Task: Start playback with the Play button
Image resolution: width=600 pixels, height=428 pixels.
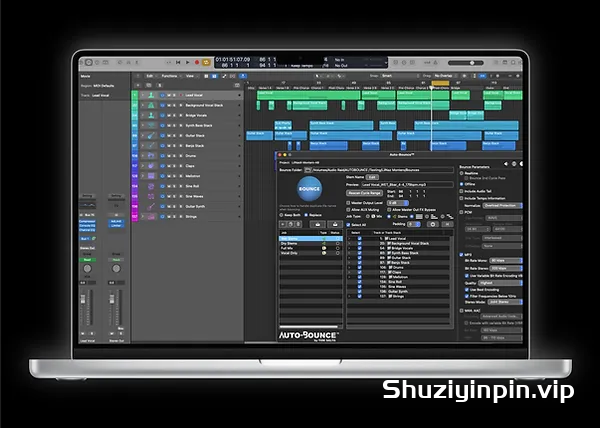Action: (x=188, y=62)
